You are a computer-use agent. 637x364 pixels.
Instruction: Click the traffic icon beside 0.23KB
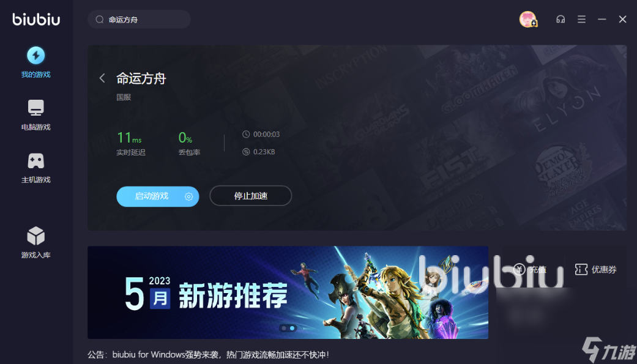(x=246, y=152)
